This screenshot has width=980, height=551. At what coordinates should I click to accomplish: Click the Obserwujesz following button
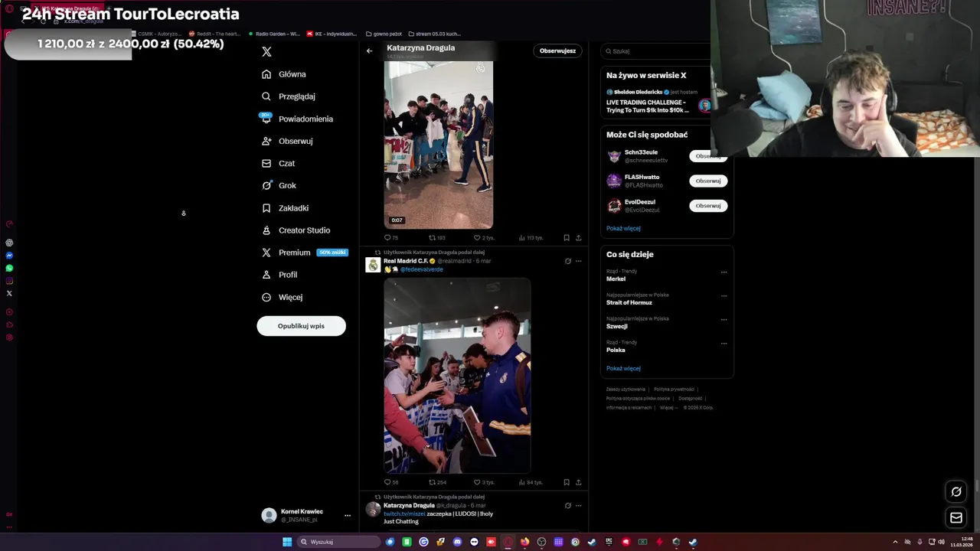(557, 51)
